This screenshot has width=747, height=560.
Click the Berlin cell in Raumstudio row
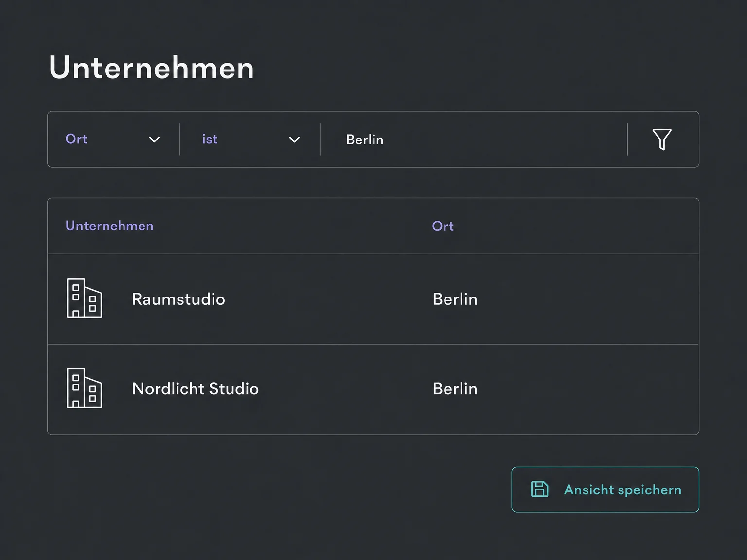pos(455,299)
